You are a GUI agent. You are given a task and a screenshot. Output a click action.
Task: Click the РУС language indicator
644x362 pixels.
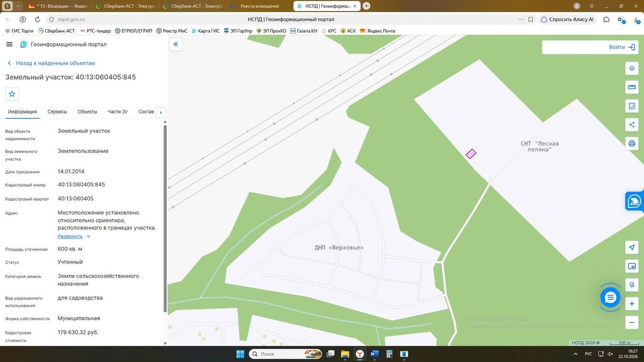pos(588,354)
